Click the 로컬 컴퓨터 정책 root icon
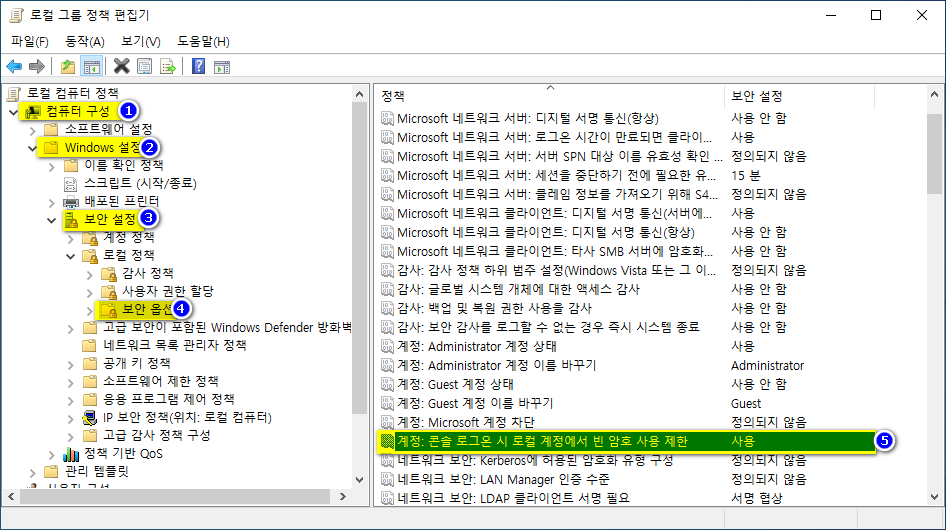This screenshot has height=530, width=946. [x=14, y=94]
